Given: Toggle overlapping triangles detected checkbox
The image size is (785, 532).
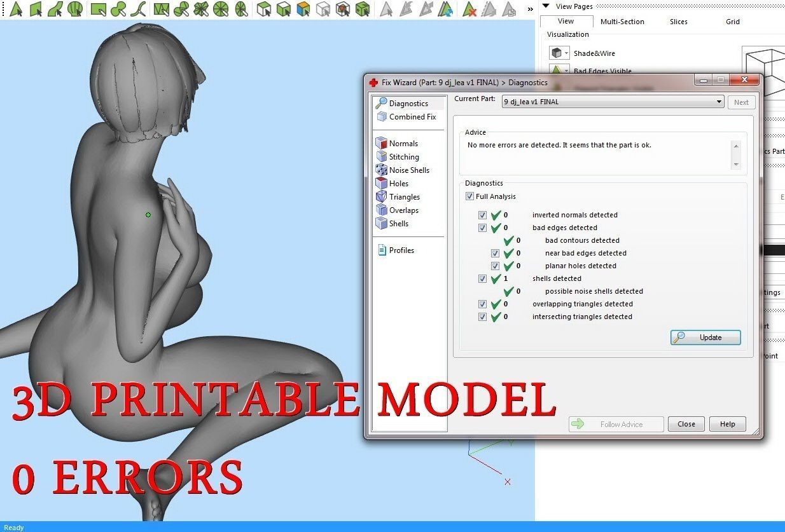Looking at the screenshot, I should [x=482, y=304].
